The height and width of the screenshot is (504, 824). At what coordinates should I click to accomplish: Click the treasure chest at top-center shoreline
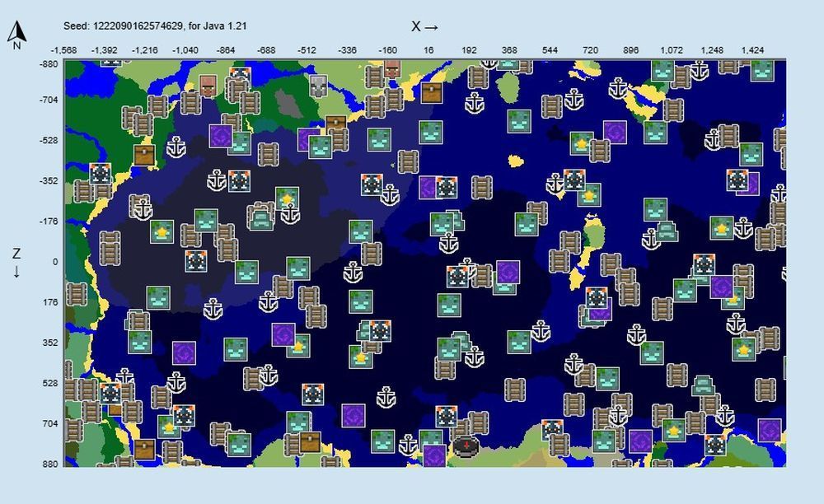(431, 92)
